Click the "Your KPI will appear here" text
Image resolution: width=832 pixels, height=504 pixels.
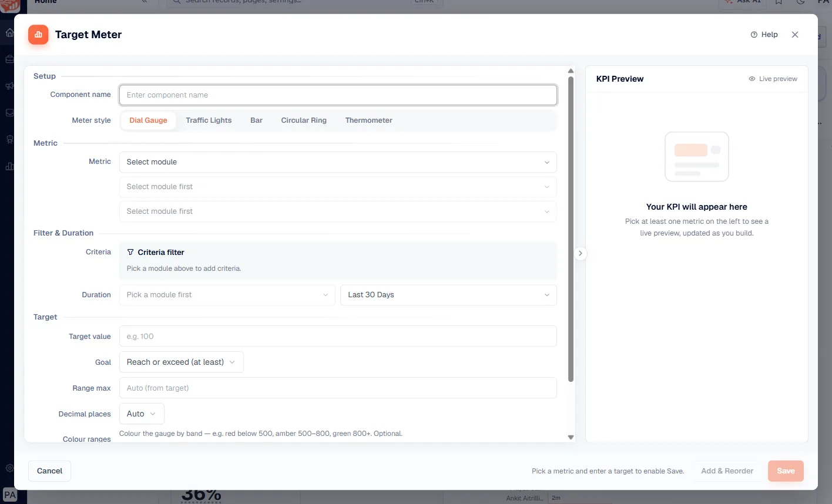coord(697,207)
